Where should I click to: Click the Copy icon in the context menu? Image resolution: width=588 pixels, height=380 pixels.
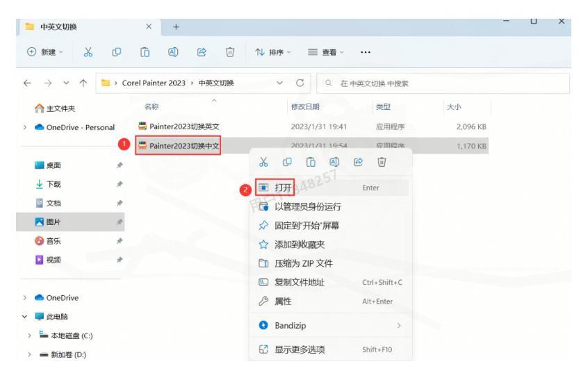(x=287, y=162)
